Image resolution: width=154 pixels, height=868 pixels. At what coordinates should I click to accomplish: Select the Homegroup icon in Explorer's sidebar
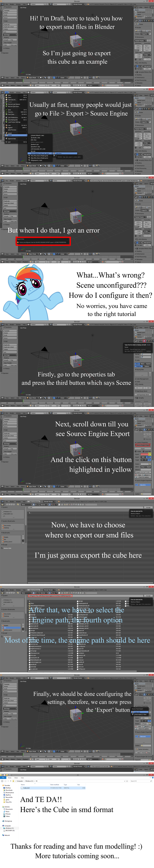(3, 821)
